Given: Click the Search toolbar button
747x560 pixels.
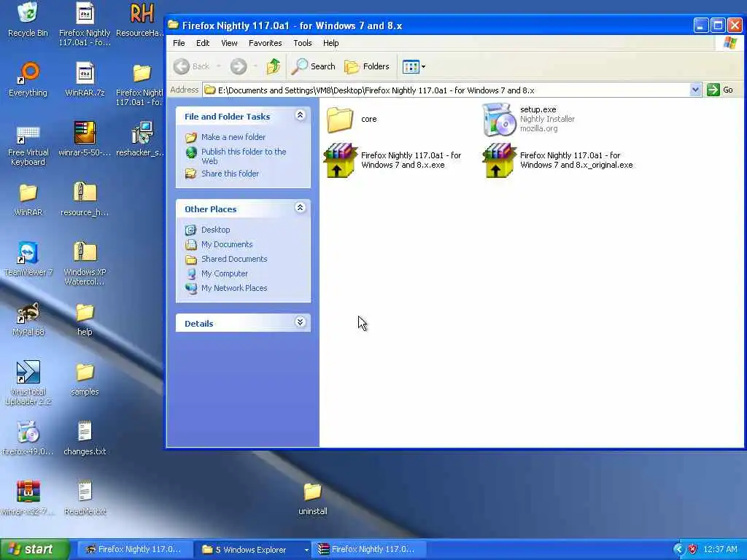Looking at the screenshot, I should pyautogui.click(x=314, y=66).
